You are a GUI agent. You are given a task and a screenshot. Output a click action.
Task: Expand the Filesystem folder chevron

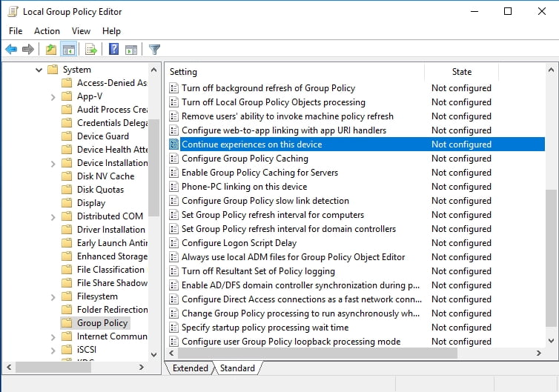coord(53,296)
